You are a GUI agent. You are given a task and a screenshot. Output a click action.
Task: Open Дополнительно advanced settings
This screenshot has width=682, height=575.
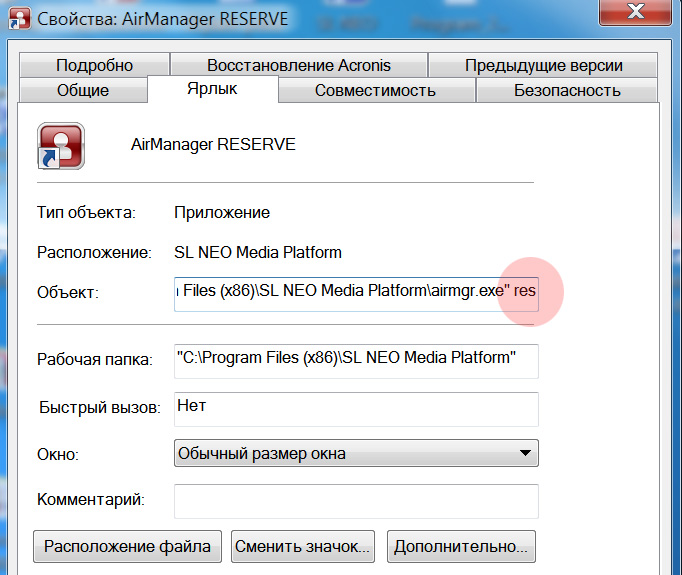[x=461, y=546]
